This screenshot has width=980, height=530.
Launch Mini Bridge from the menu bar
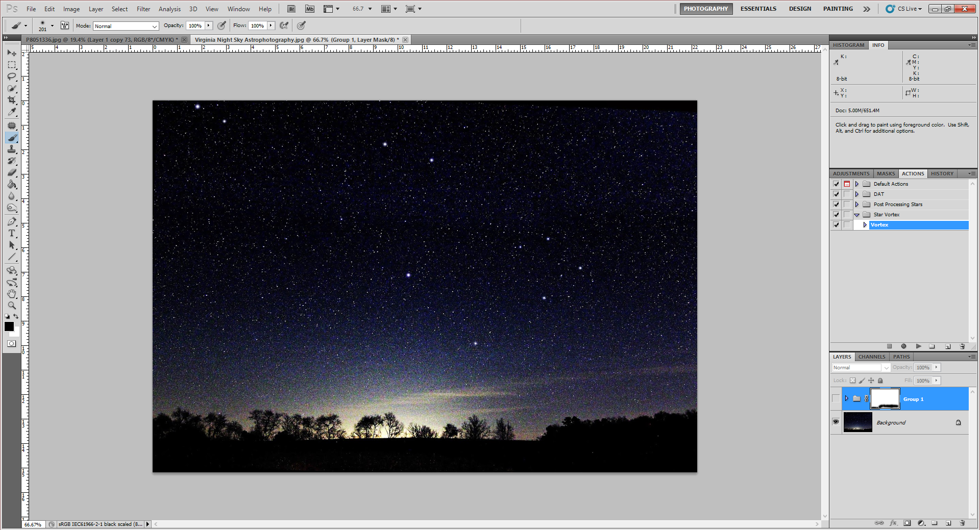pos(309,9)
